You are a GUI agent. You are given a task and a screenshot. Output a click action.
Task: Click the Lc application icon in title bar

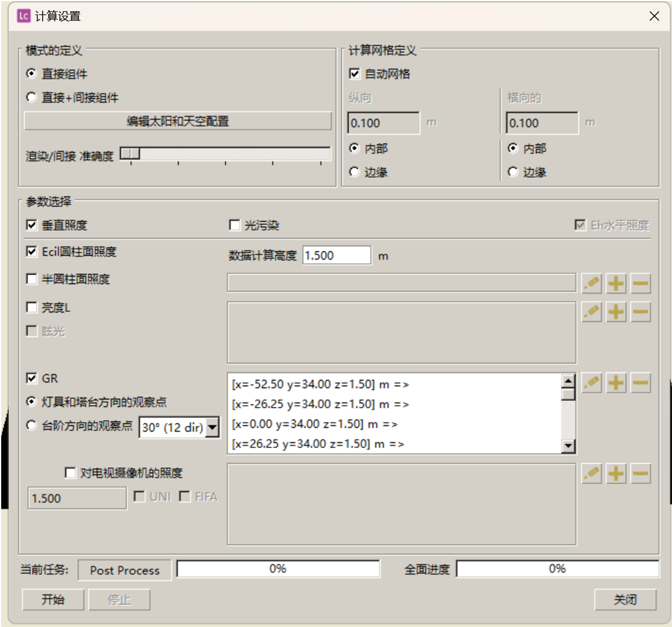(x=24, y=16)
